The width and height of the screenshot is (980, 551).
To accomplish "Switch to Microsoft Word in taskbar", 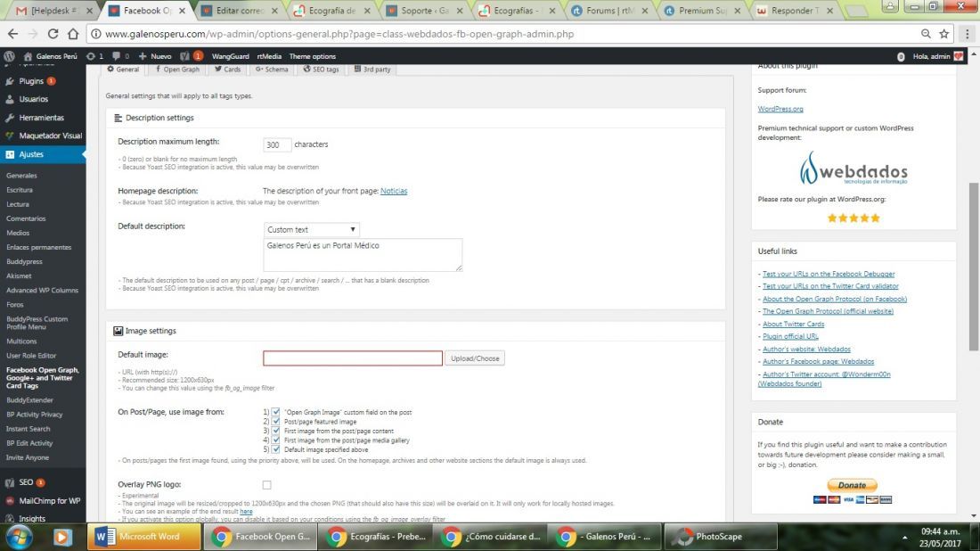I will point(144,537).
